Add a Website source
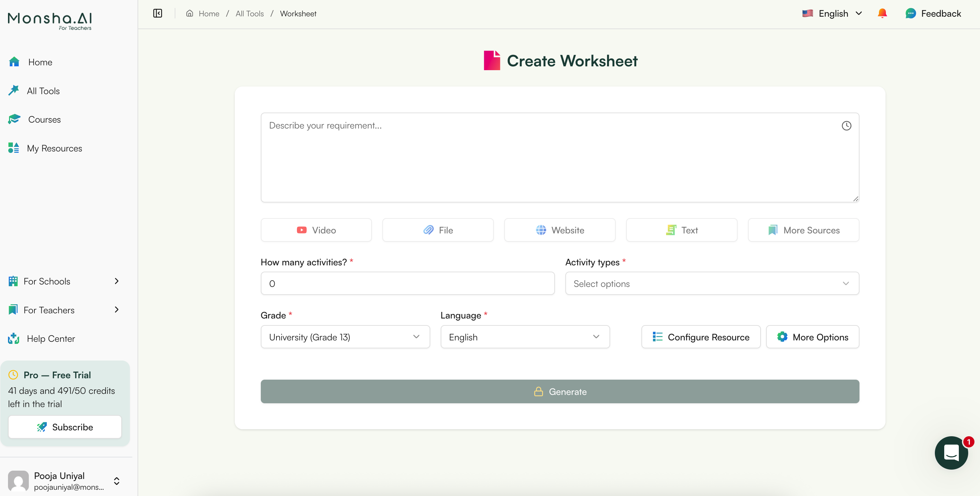This screenshot has height=496, width=980. click(x=559, y=230)
